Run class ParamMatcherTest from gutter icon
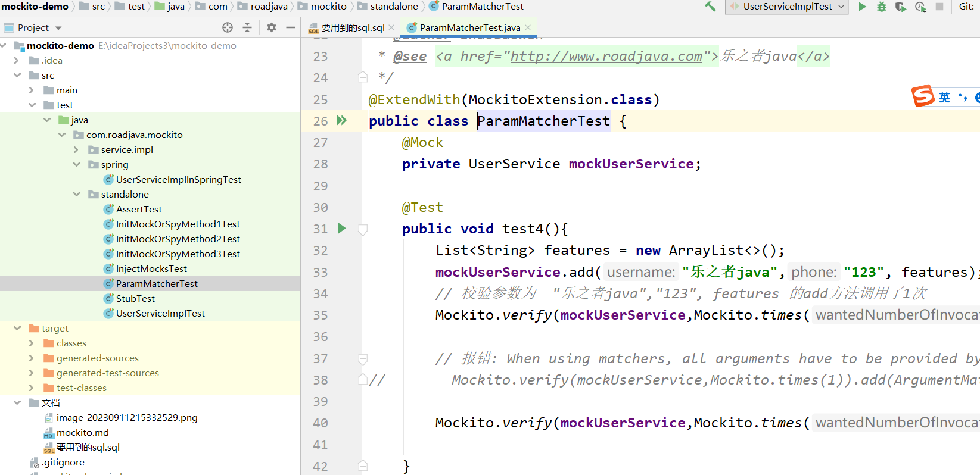This screenshot has width=980, height=475. coord(341,120)
